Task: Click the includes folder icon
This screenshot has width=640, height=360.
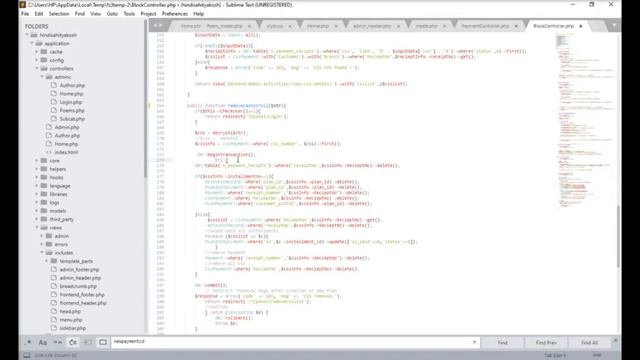Action: pos(49,253)
